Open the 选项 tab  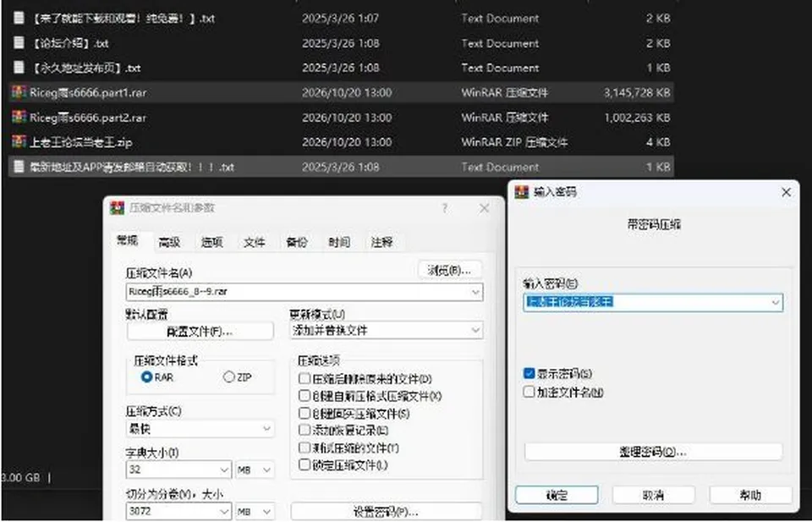point(211,242)
